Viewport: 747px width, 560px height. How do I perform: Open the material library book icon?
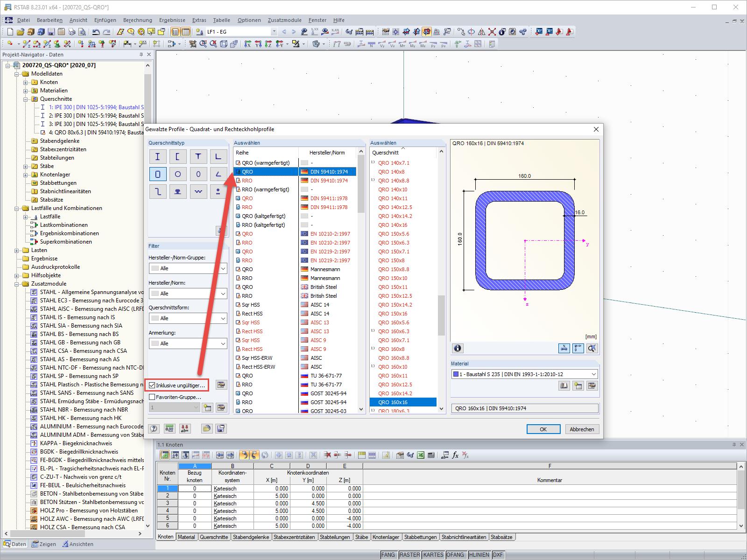pyautogui.click(x=564, y=385)
